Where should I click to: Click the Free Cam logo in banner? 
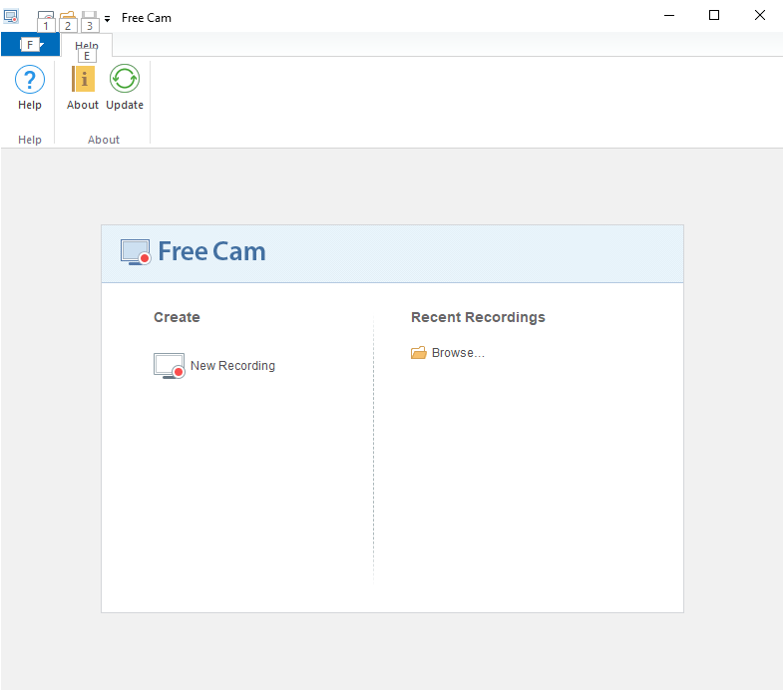[x=194, y=251]
